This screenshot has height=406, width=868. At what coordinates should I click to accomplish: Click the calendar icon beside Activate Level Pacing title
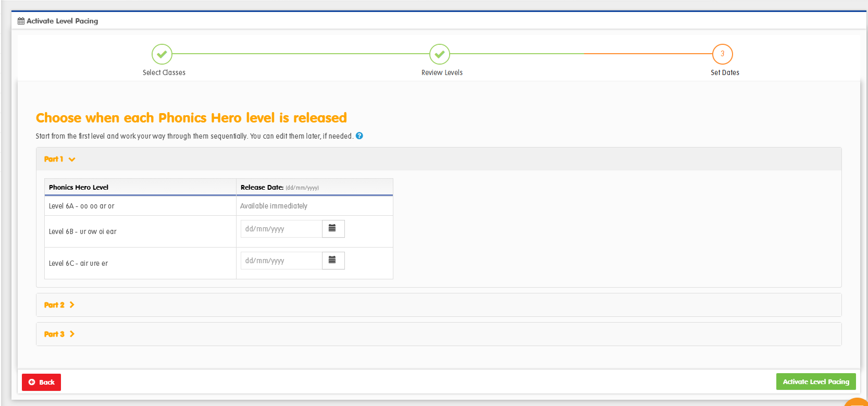coord(21,21)
